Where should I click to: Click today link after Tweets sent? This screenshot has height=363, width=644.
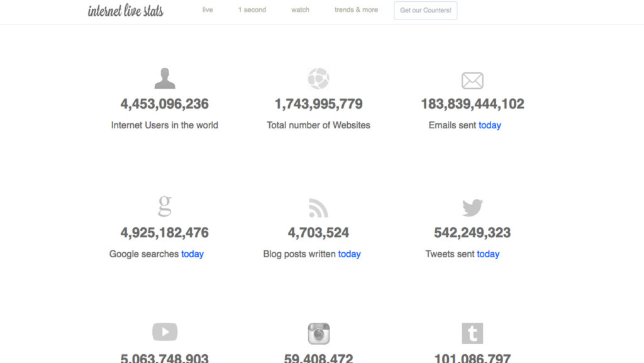pos(488,254)
